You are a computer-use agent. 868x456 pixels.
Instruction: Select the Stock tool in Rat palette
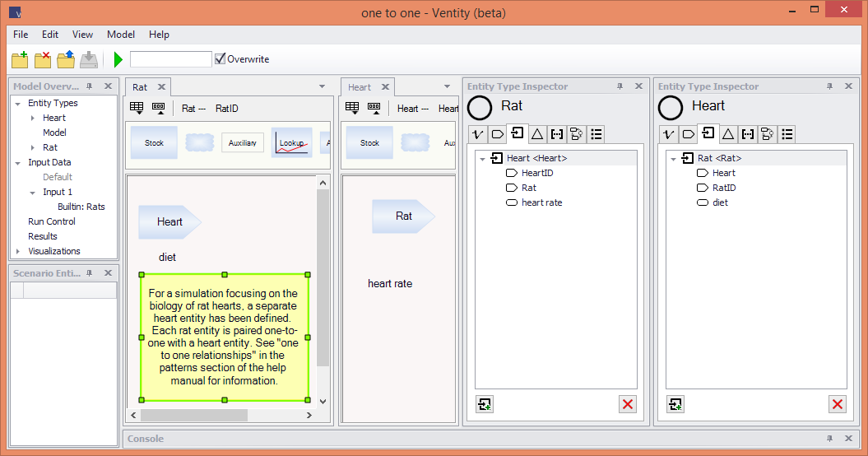click(154, 142)
